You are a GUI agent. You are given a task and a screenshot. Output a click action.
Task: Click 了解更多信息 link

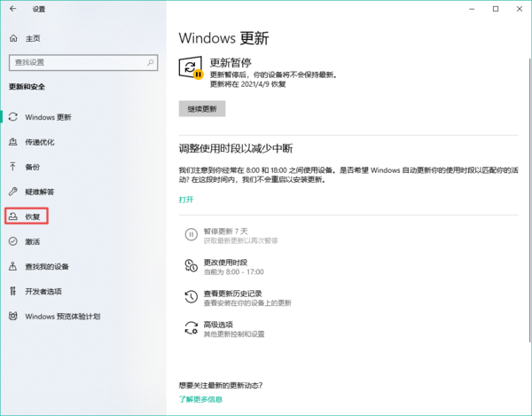click(x=200, y=399)
